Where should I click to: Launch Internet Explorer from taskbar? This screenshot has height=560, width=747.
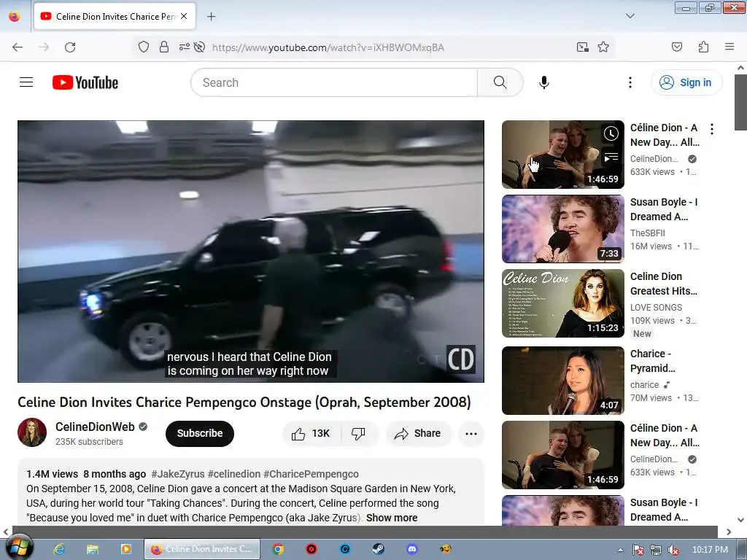pos(59,549)
